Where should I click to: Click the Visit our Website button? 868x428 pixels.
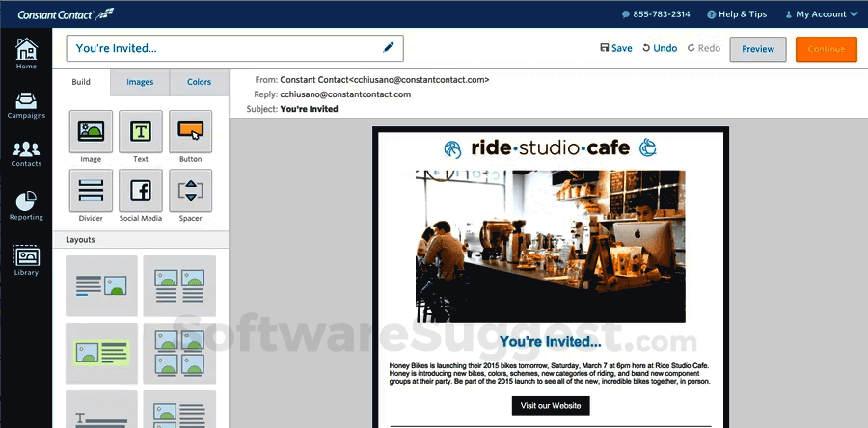click(551, 406)
